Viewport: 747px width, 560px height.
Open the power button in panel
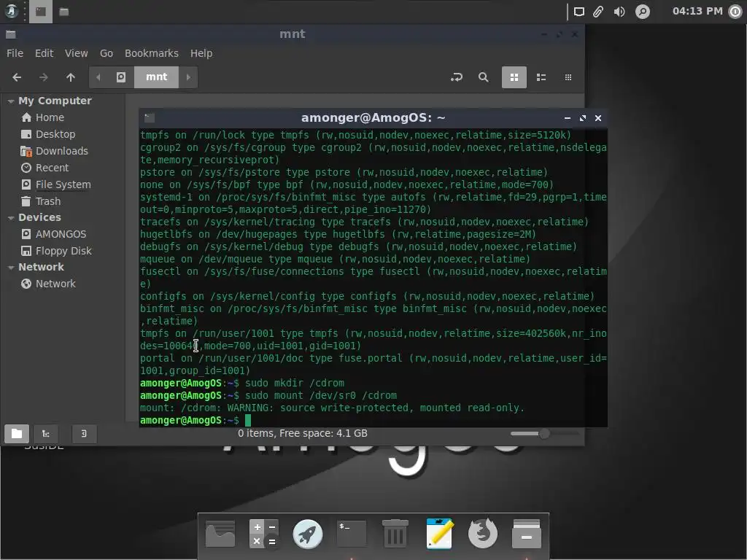tap(735, 12)
